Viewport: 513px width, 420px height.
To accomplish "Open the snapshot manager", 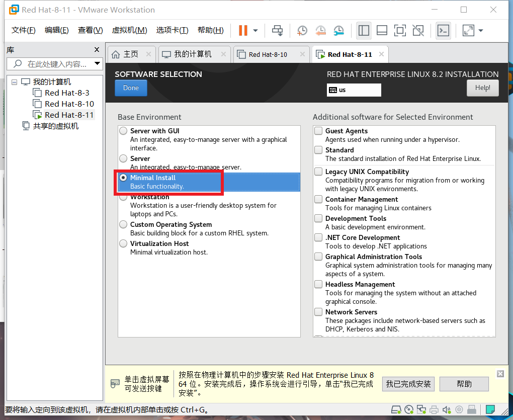I will click(x=338, y=30).
